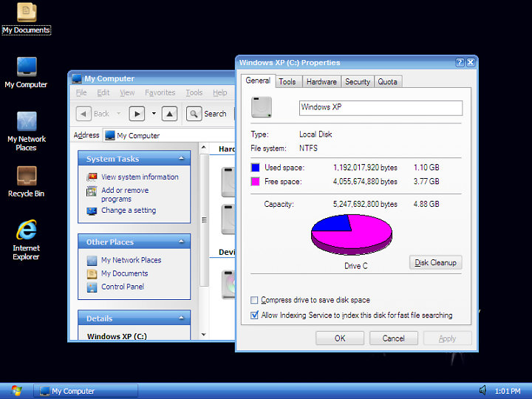Image resolution: width=532 pixels, height=399 pixels.
Task: Open Recycle Bin on the desktop
Action: coord(27,182)
